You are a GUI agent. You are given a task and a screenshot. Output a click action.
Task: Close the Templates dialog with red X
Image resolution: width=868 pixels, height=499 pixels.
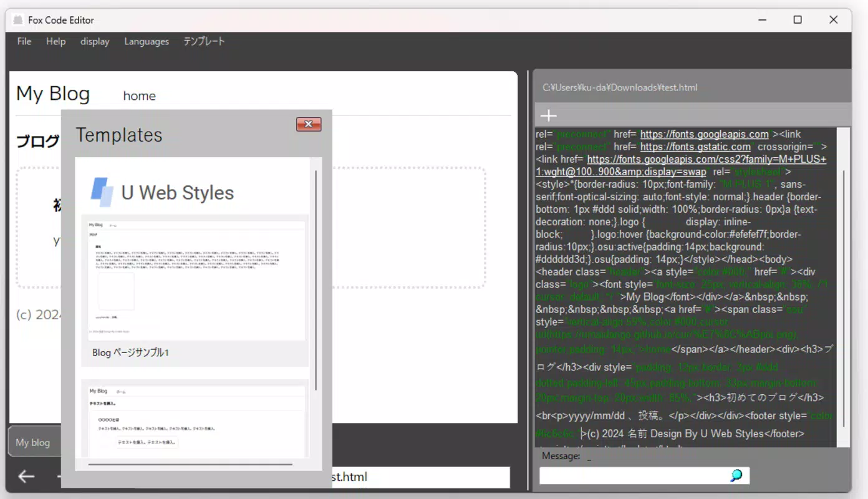click(309, 124)
